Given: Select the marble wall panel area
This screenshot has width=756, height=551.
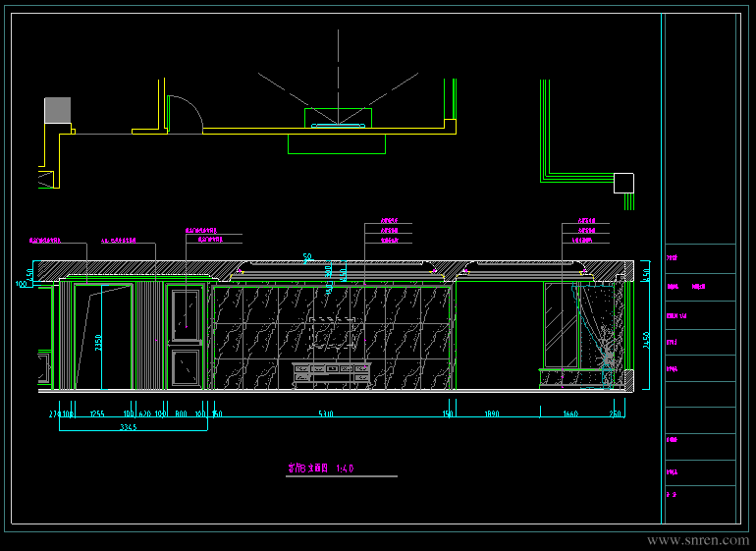Looking at the screenshot, I should 255,339.
